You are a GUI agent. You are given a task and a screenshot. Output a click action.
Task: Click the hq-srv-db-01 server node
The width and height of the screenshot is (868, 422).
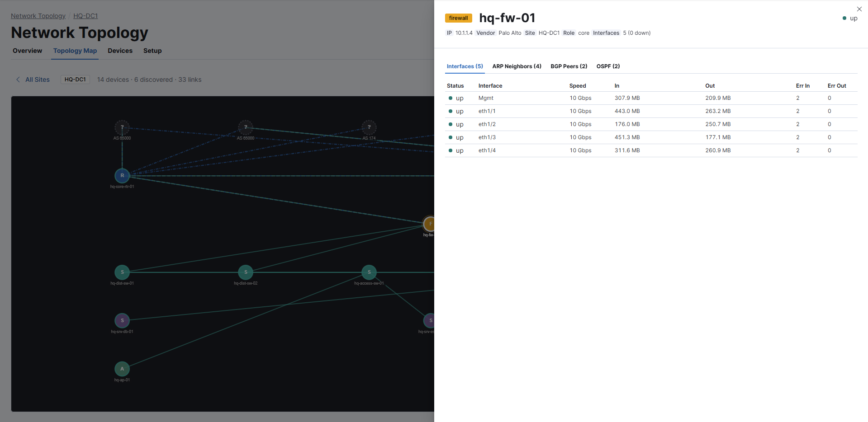122,320
